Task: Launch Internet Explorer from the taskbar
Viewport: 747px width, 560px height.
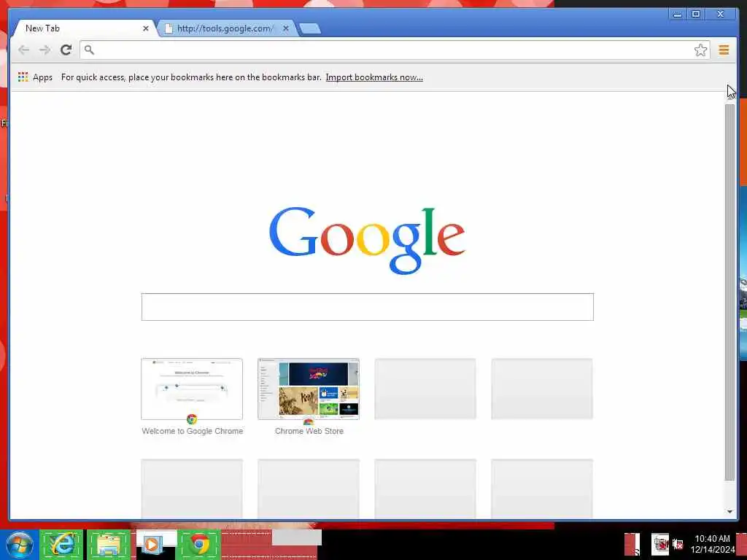Action: point(61,544)
